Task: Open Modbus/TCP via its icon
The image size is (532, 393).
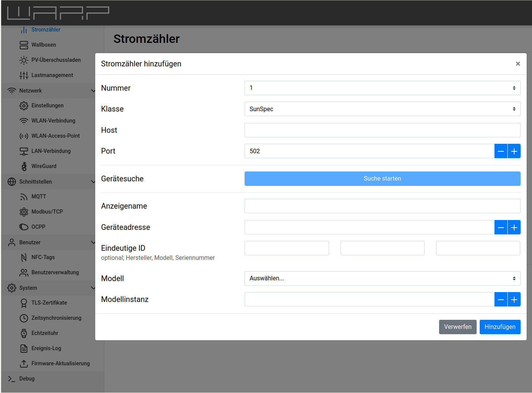Action: pyautogui.click(x=24, y=212)
